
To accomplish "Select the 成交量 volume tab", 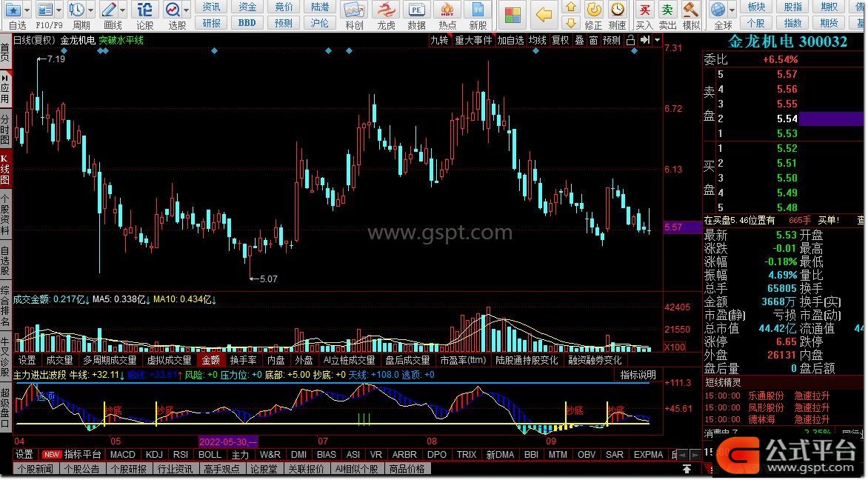I will pyautogui.click(x=60, y=360).
